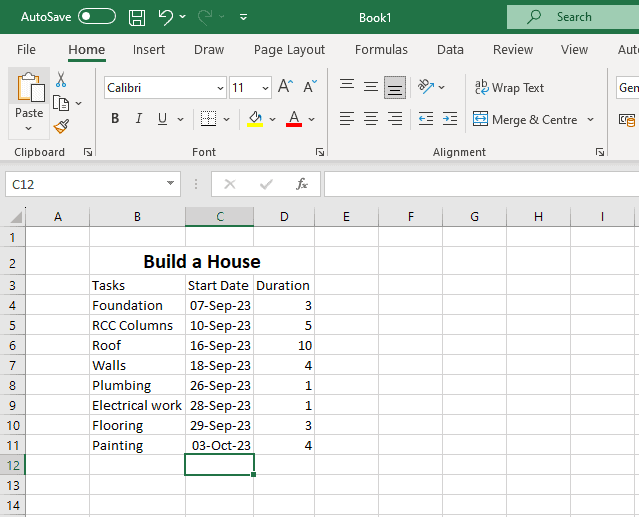Click the Cut scissors icon

tap(61, 80)
